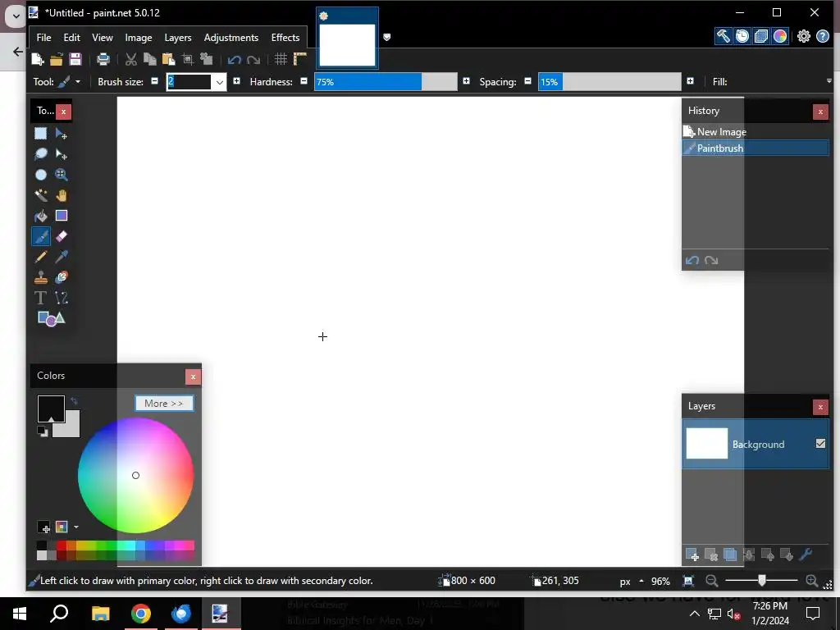Select the Paintbrush tool in Tools panel
840x630 pixels.
pyautogui.click(x=41, y=236)
